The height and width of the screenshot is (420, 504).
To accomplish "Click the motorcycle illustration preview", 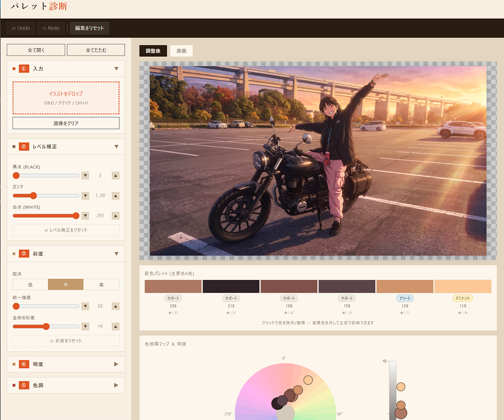I will pyautogui.click(x=318, y=160).
